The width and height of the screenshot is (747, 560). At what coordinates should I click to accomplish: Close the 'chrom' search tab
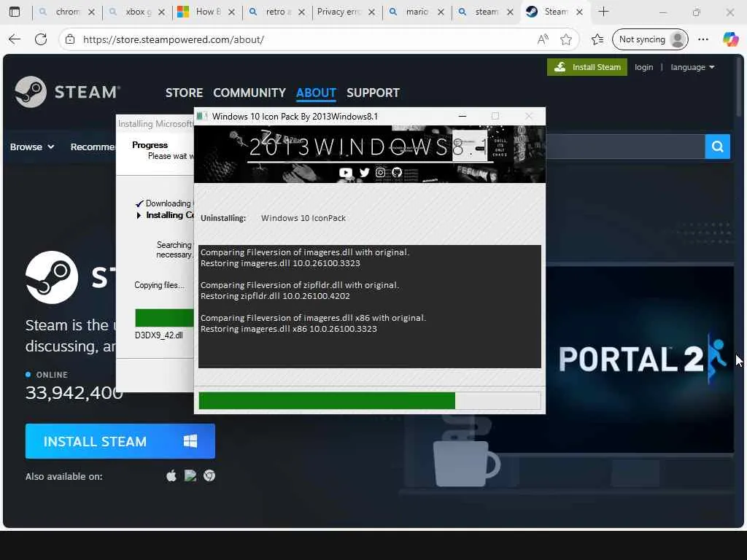coord(91,12)
